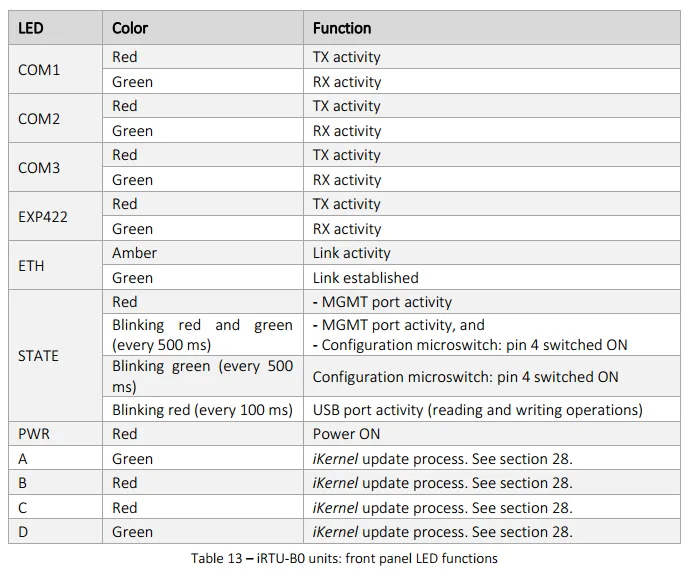687x571 pixels.
Task: Click the Power ON function cell
Action: [492, 434]
